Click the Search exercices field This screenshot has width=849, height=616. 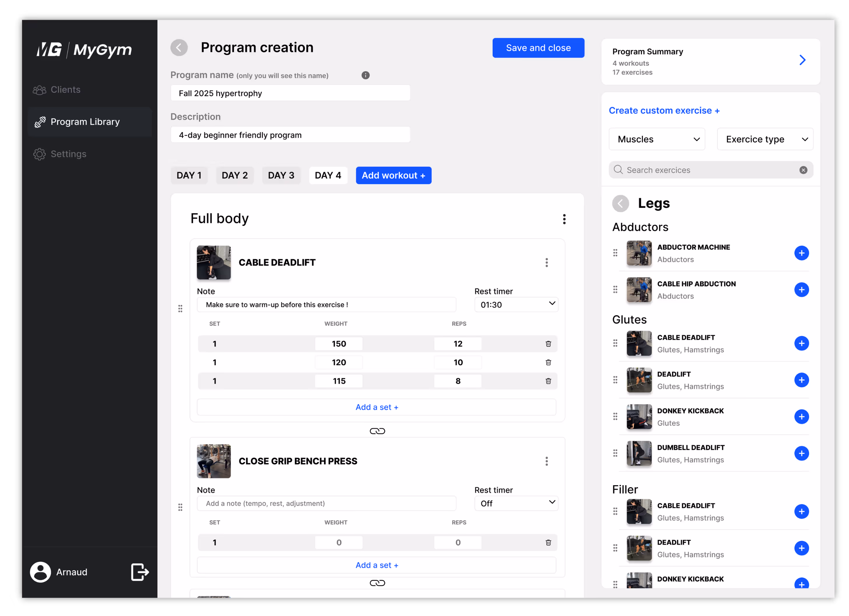point(711,170)
